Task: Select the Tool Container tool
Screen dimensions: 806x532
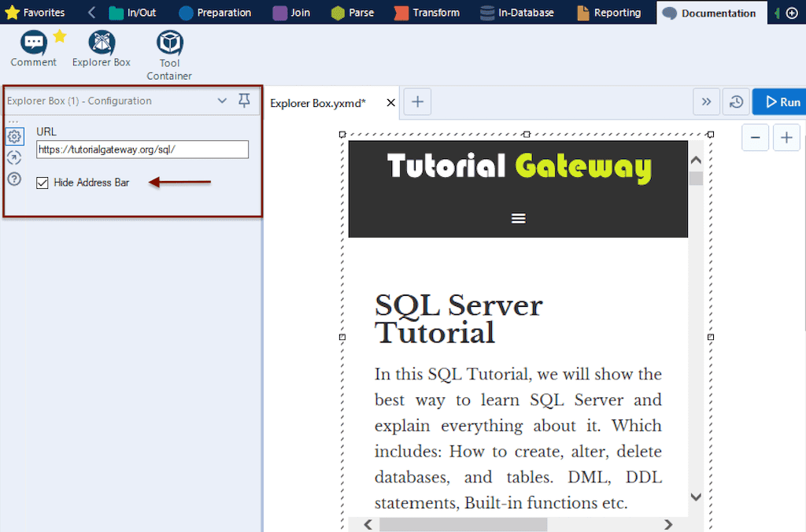Action: coord(168,47)
